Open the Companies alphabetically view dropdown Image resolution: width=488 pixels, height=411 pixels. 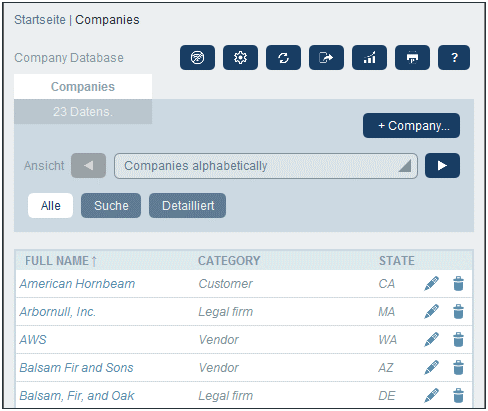pyautogui.click(x=266, y=166)
